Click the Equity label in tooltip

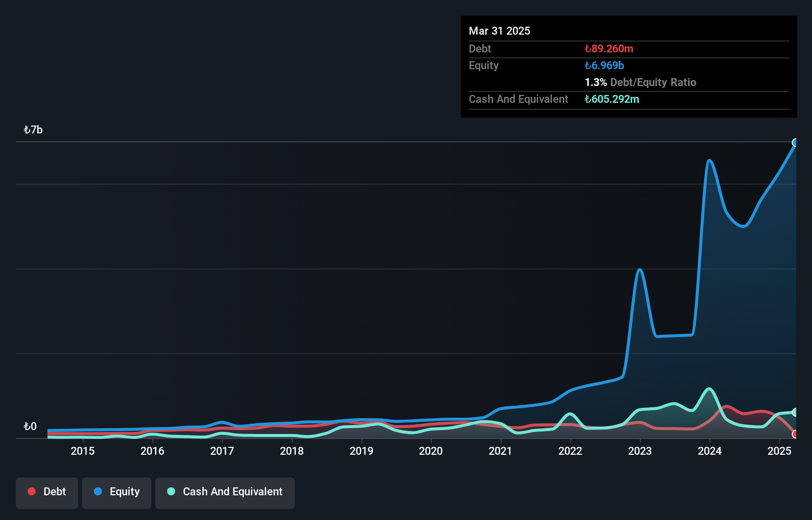click(x=484, y=65)
